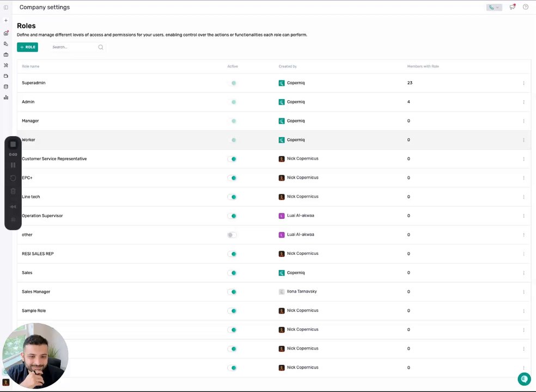The image size is (536, 392).
Task: Open the briefcase icon in the sidebar
Action: (6, 54)
